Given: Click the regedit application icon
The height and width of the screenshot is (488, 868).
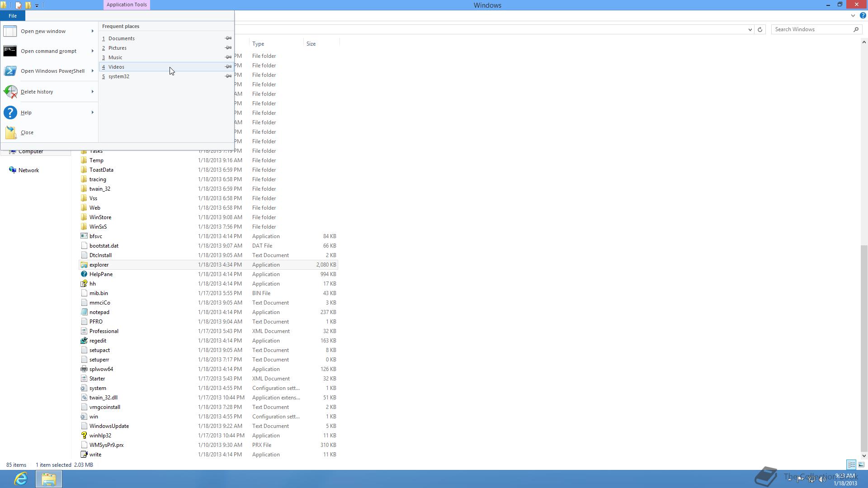Looking at the screenshot, I should pos(84,341).
